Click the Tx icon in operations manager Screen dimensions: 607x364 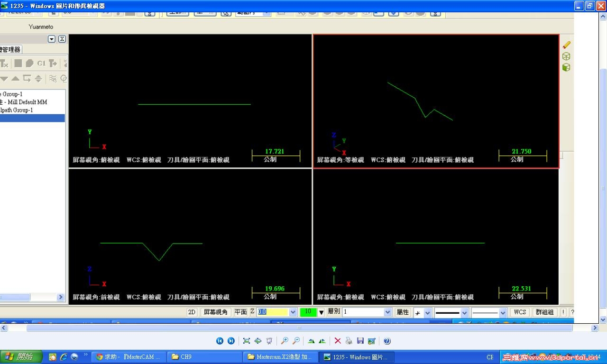[4, 63]
